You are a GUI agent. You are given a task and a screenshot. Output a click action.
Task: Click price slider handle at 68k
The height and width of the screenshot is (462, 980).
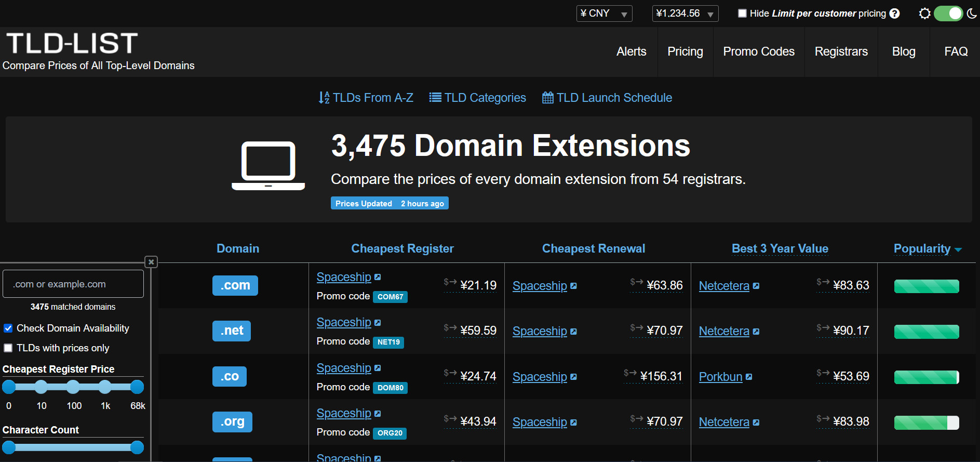tap(137, 387)
